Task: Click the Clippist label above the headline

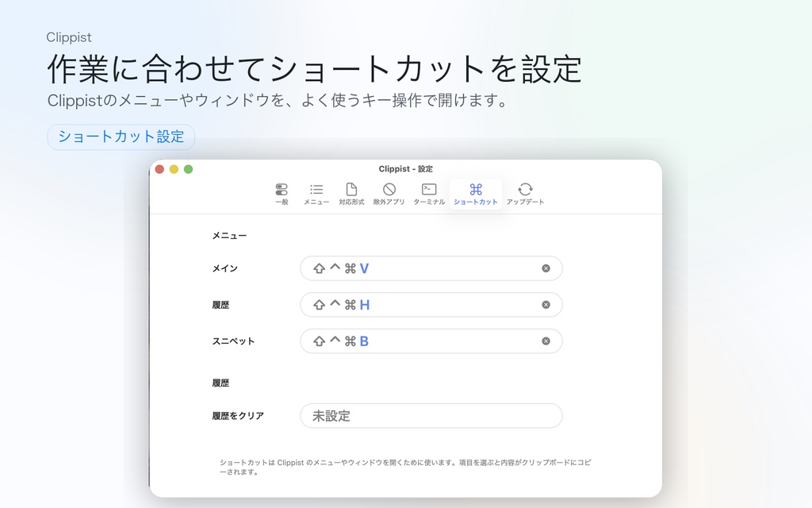Action: point(69,37)
